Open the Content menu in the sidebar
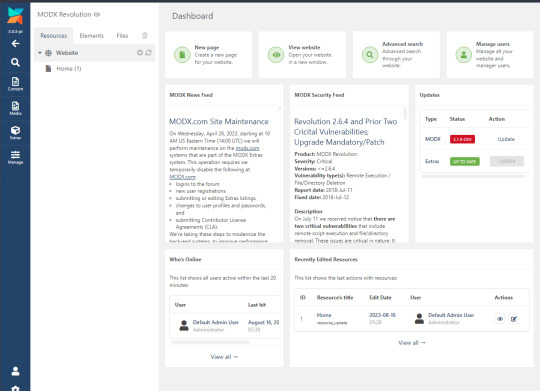540x391 pixels. pos(15,84)
